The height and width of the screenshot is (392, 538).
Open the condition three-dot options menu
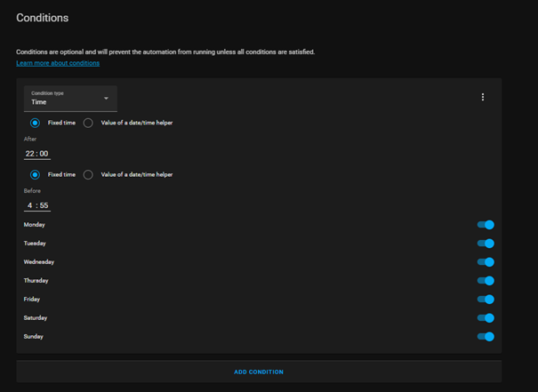pyautogui.click(x=483, y=97)
